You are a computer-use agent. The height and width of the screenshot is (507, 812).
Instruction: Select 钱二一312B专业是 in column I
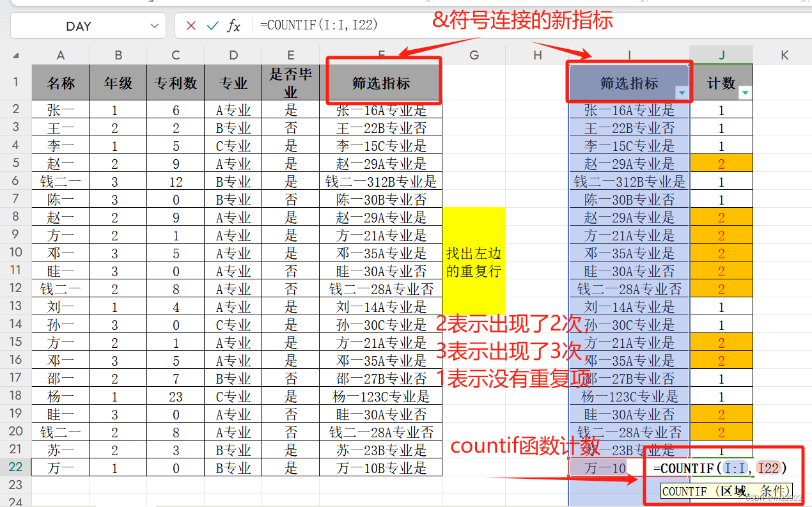click(x=629, y=181)
